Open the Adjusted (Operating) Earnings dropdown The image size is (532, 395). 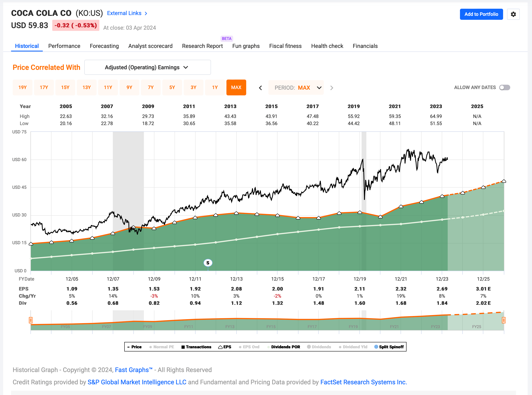147,67
